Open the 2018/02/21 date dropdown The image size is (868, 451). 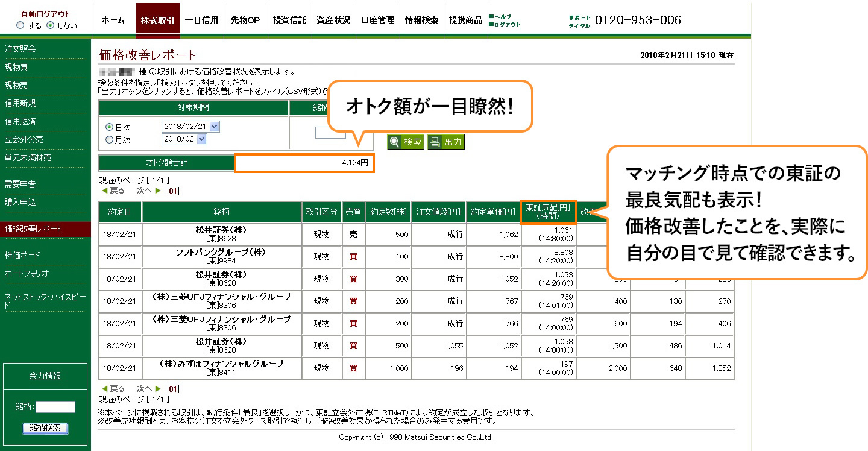point(191,127)
